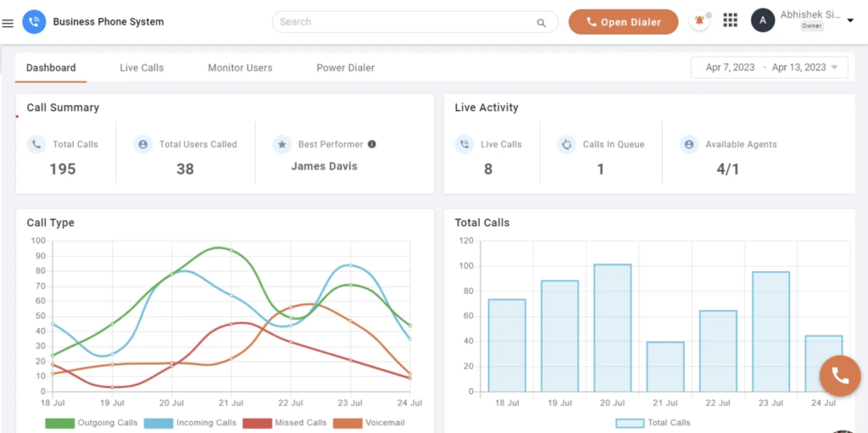
Task: Switch to the Live Calls tab
Action: coord(142,68)
